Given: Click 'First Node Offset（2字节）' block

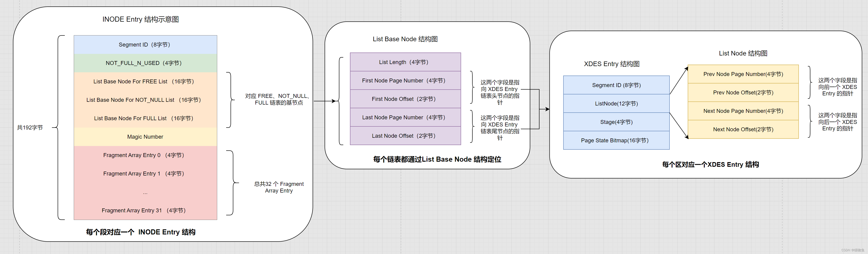Looking at the screenshot, I should [x=405, y=99].
